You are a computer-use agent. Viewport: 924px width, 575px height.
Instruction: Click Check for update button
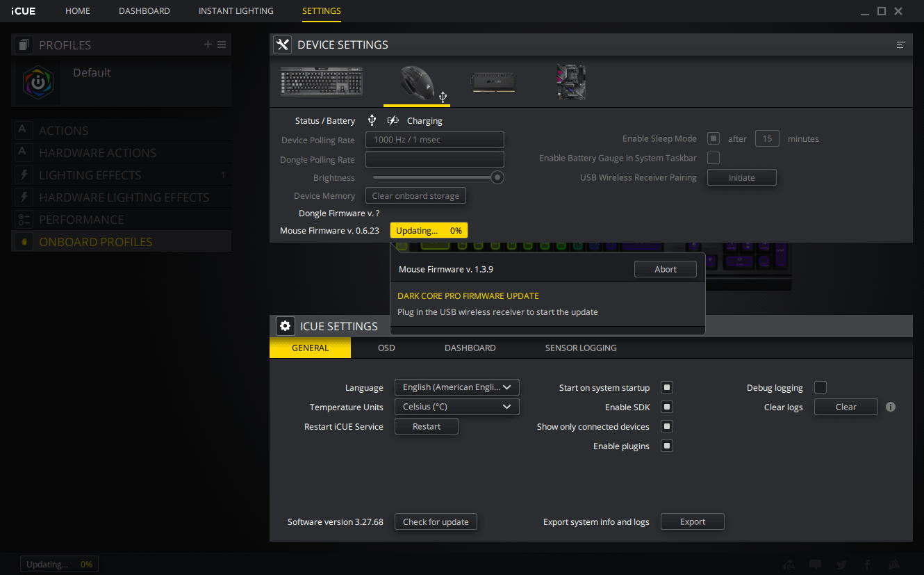(x=436, y=521)
